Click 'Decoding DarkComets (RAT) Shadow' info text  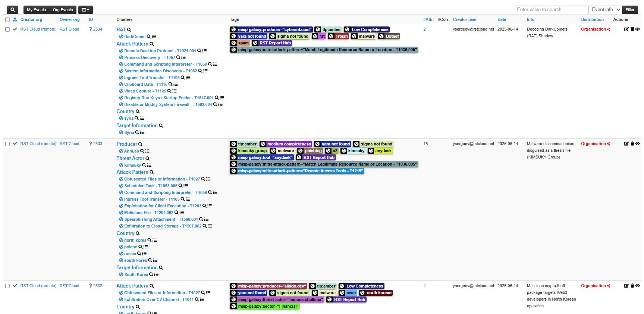547,32
